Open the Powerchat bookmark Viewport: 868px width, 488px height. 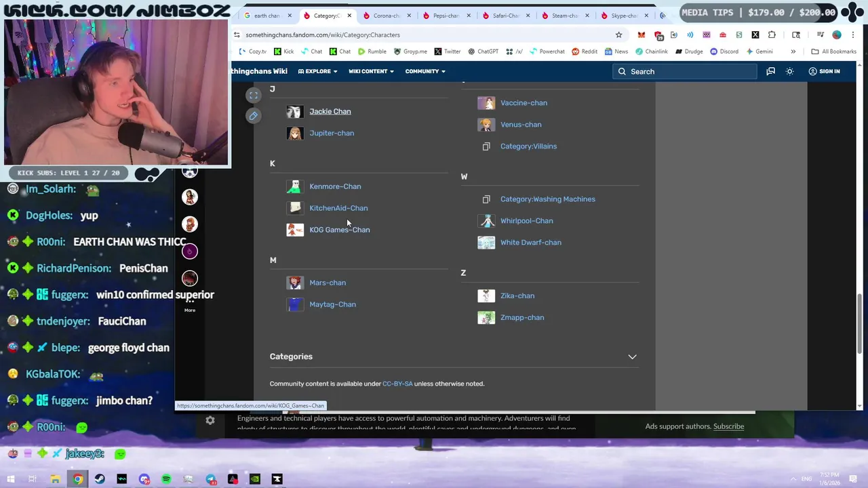(547, 52)
